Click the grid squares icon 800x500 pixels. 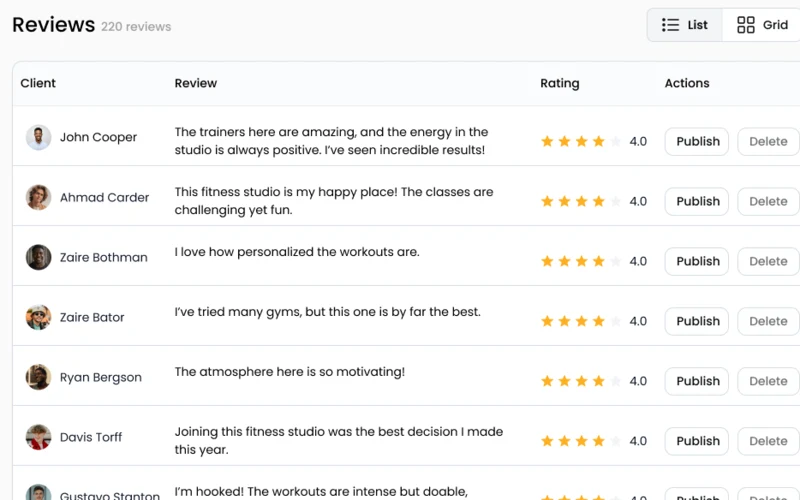coord(746,24)
